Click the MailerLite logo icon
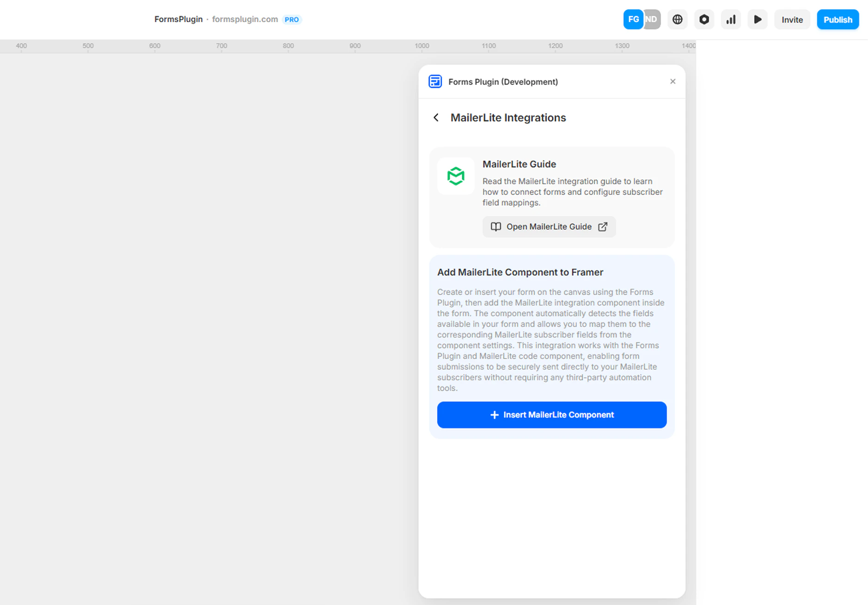 coord(456,176)
